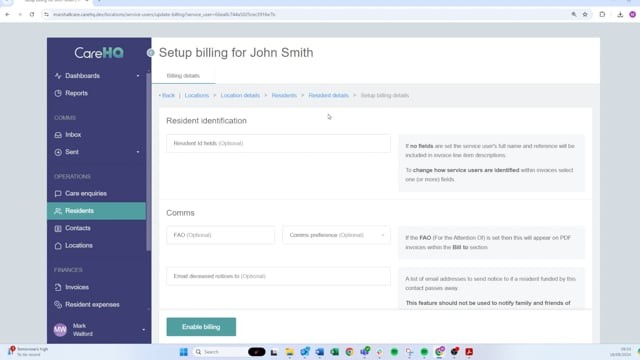Open File Explorer from the taskbar
This screenshot has width=640, height=360.
(x=289, y=352)
